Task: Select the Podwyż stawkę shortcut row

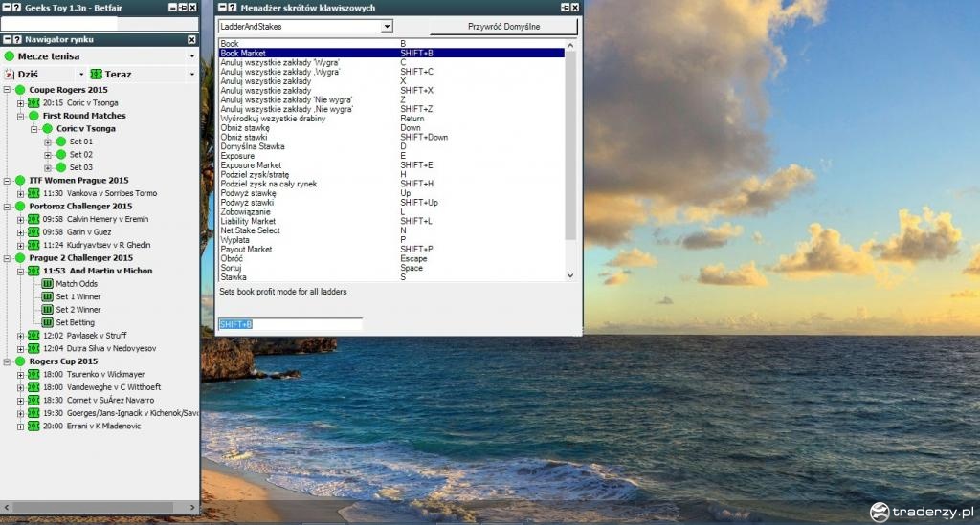Action: [x=391, y=193]
